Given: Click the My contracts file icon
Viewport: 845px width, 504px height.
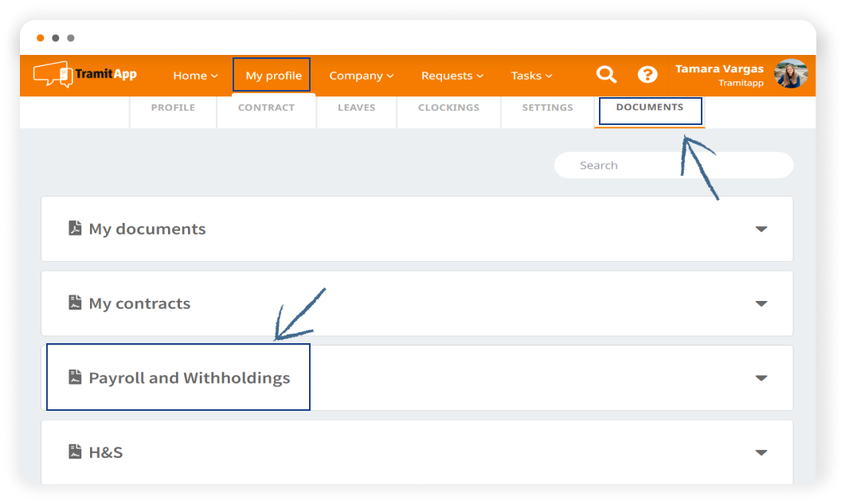Looking at the screenshot, I should [75, 303].
